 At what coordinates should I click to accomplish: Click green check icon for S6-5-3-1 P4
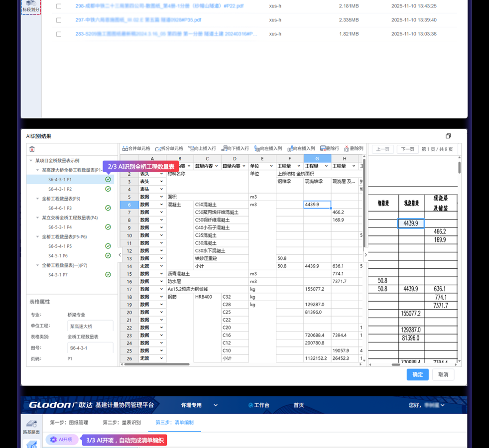tap(108, 227)
